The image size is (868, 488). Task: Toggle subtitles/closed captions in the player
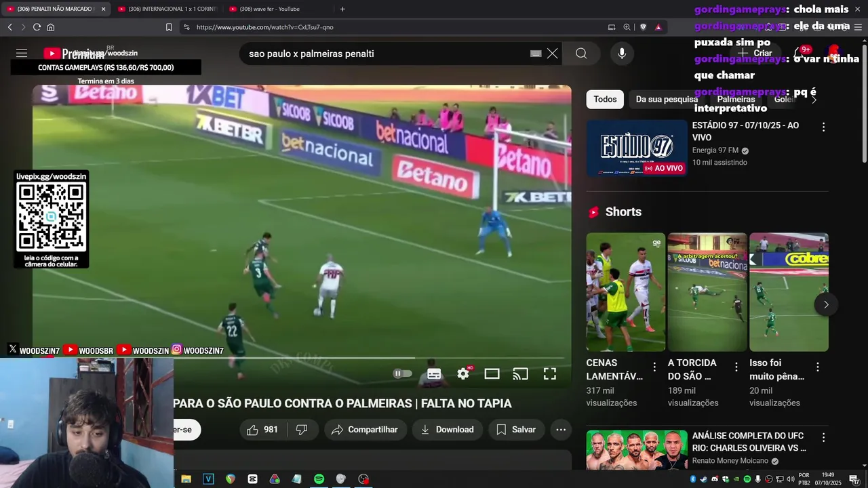pyautogui.click(x=434, y=373)
